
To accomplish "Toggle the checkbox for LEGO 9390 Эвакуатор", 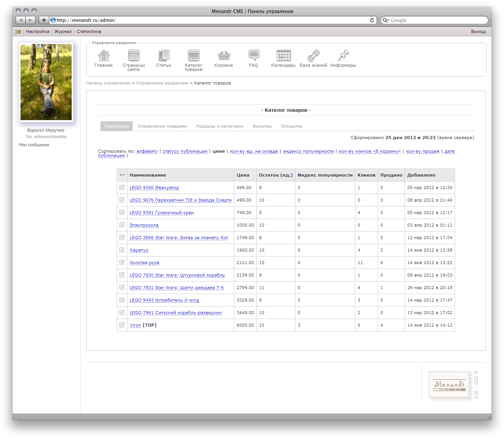I will tap(122, 187).
